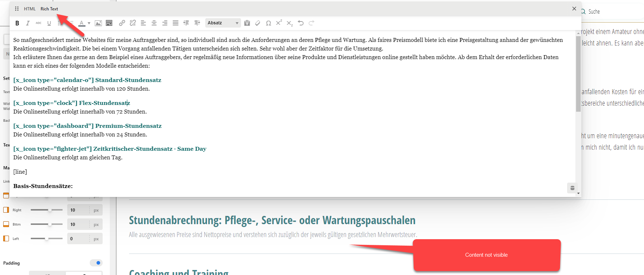The height and width of the screenshot is (275, 644).
Task: Click the Bttm margin slider
Action: pos(46,224)
